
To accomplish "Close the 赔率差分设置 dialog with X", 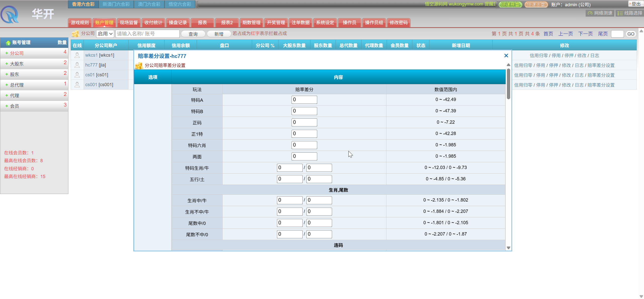I will [x=506, y=55].
